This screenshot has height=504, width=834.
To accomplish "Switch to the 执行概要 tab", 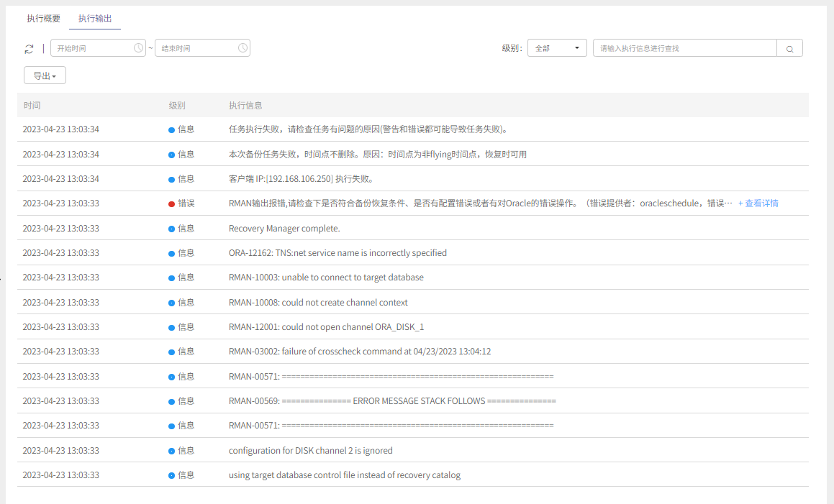I will [44, 19].
